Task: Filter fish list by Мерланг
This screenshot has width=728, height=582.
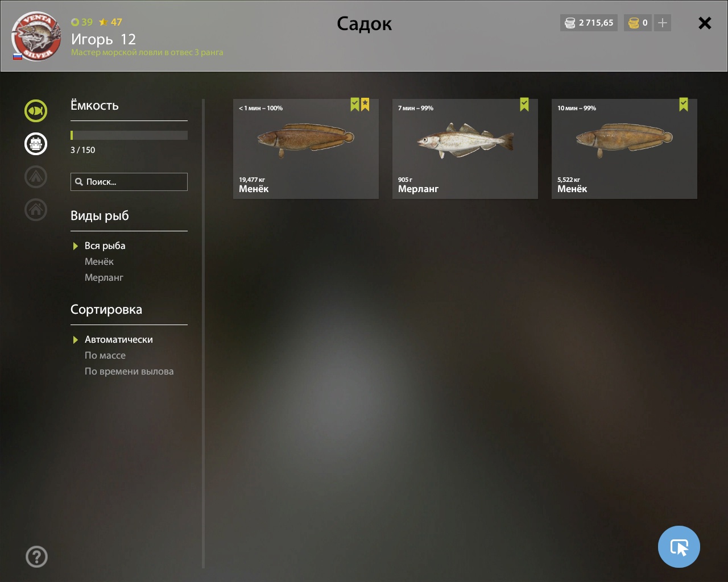Action: coord(104,277)
